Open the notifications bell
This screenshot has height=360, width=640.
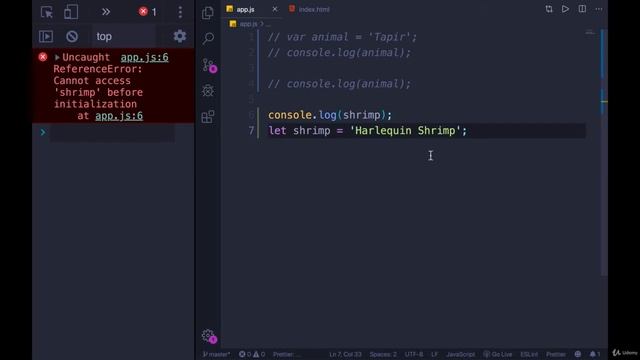click(x=595, y=354)
